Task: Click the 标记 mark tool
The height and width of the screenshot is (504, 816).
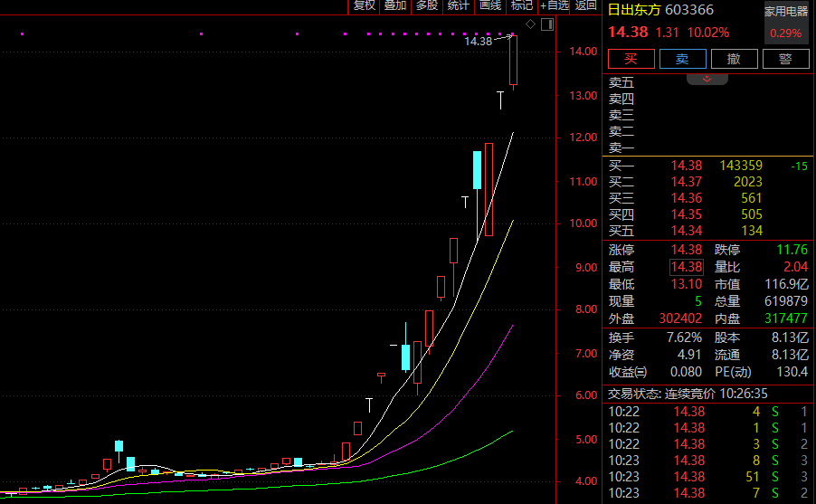Action: [x=521, y=6]
